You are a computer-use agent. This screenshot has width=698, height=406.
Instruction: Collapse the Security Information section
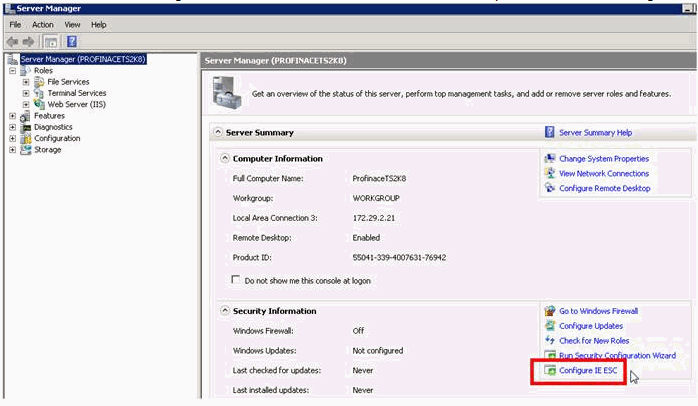pyautogui.click(x=225, y=311)
